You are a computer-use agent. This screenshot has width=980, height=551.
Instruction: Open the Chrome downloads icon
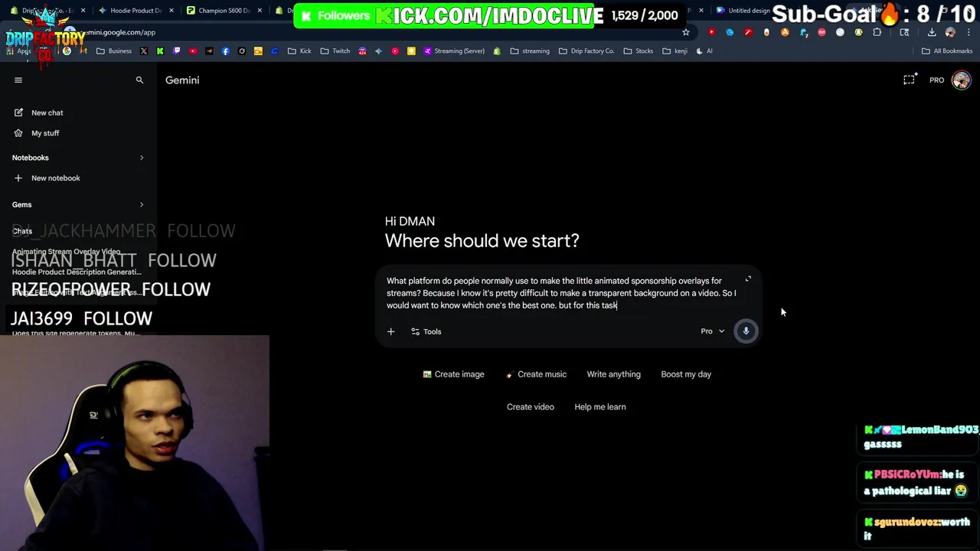[932, 32]
